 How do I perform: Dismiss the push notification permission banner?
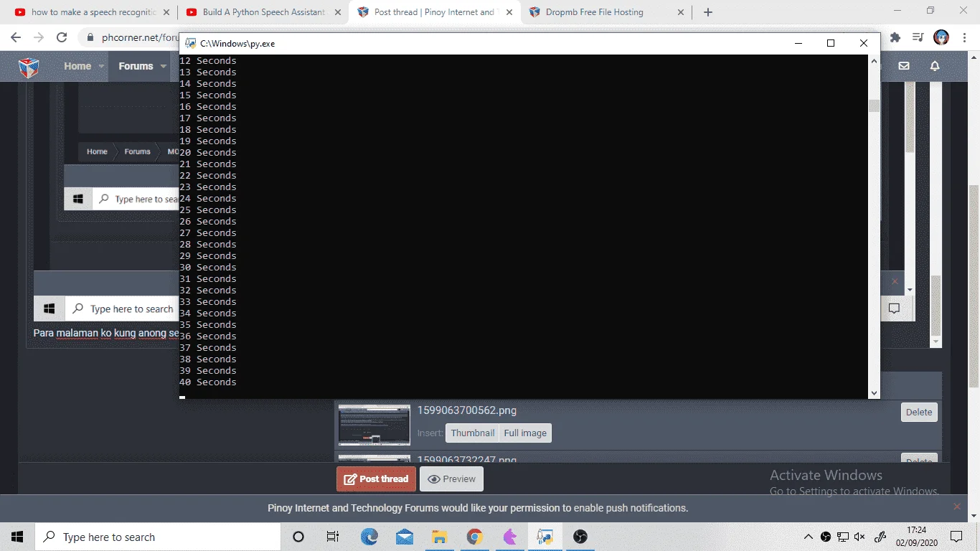click(x=956, y=507)
